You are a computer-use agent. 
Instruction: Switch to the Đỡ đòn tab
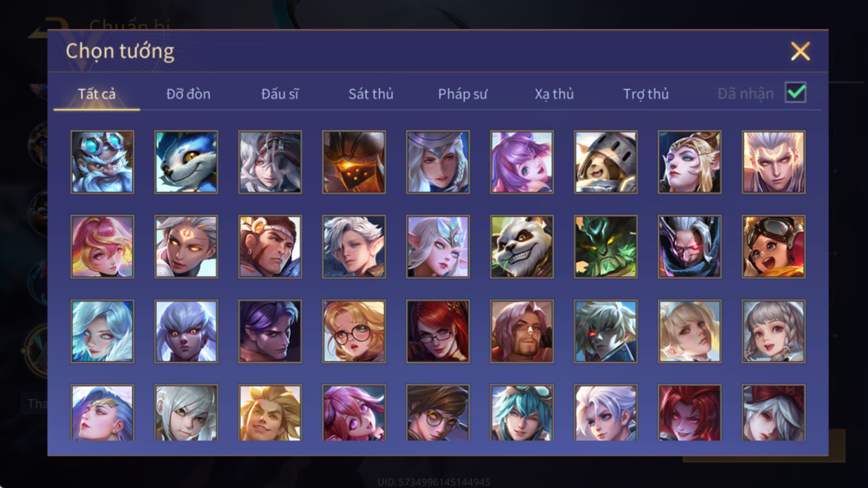188,94
